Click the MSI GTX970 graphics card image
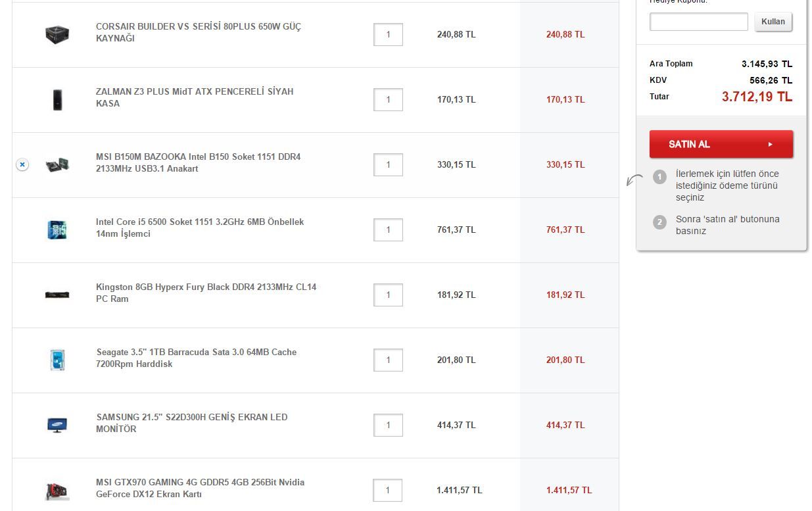This screenshot has height=511, width=812. [x=57, y=491]
